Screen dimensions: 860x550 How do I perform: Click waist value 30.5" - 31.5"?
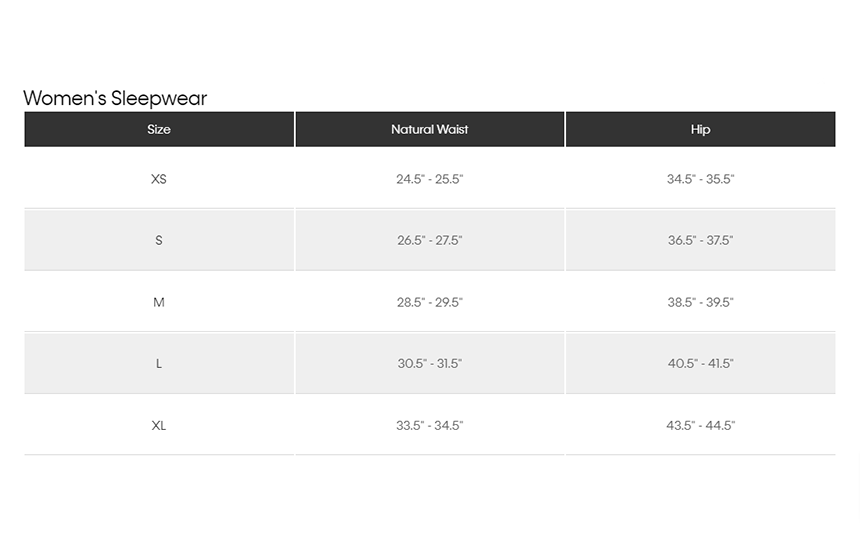pos(429,364)
